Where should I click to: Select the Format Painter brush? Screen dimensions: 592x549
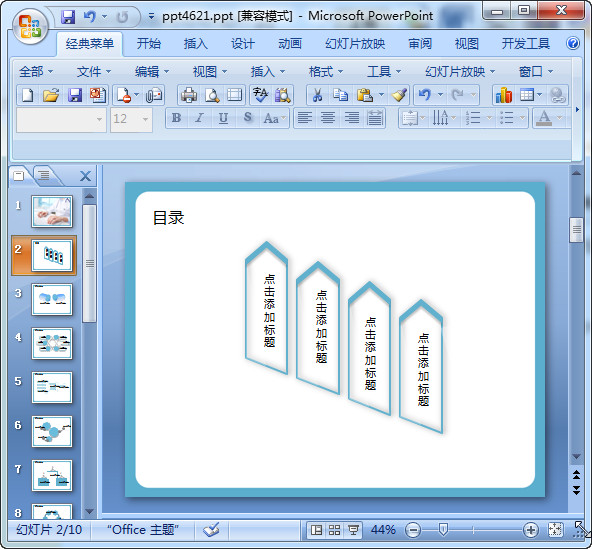(x=399, y=95)
